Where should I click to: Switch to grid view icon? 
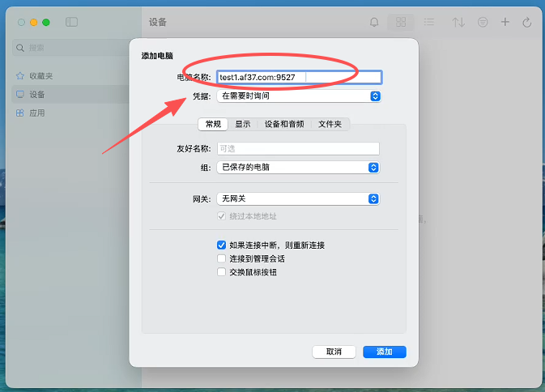[x=400, y=23]
